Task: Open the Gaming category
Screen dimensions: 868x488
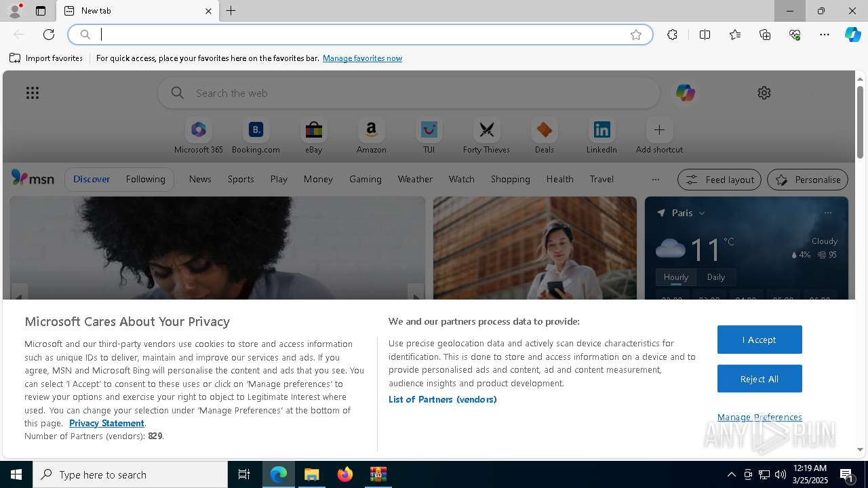Action: click(366, 179)
